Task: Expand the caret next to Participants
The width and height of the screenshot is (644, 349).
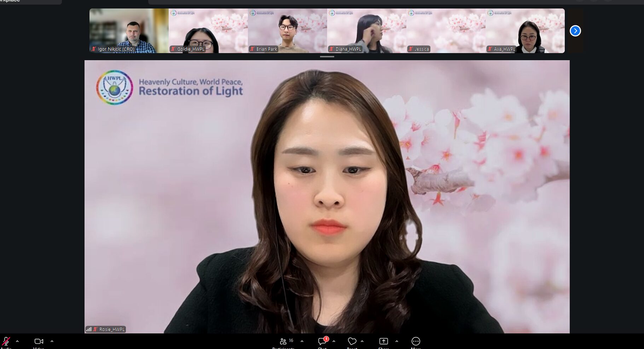Action: pos(302,342)
